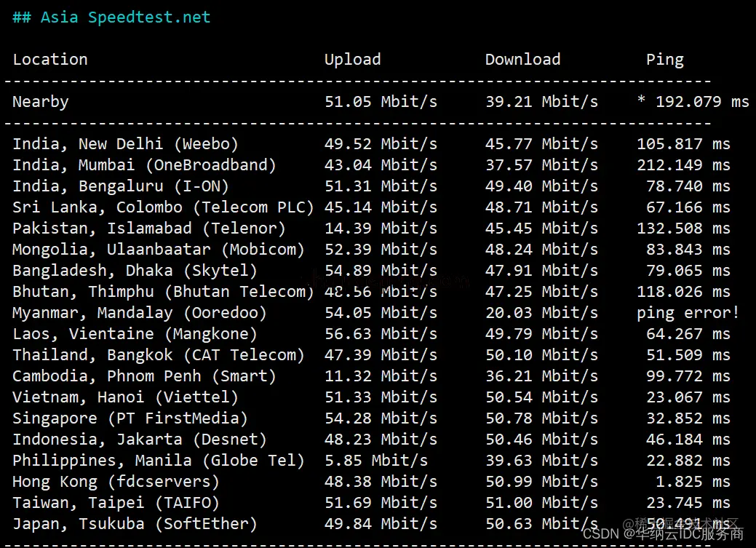Screen dimensions: 756x548
Task: Click the 'Upload' column header
Action: (x=352, y=60)
